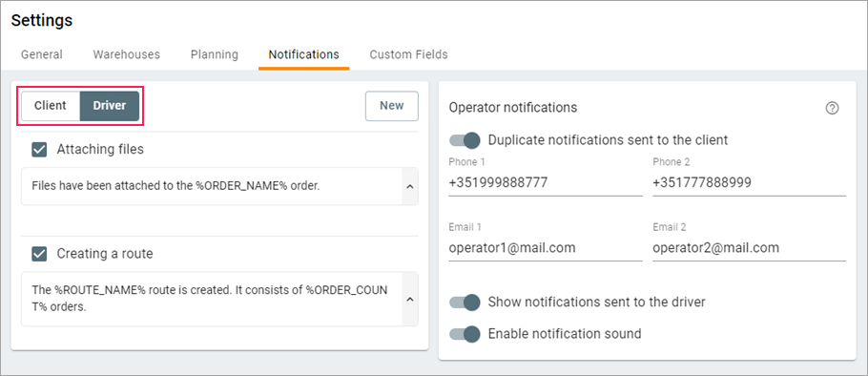Edit the Attaching files message text
Screen dimensions: 868x376
tap(212, 187)
